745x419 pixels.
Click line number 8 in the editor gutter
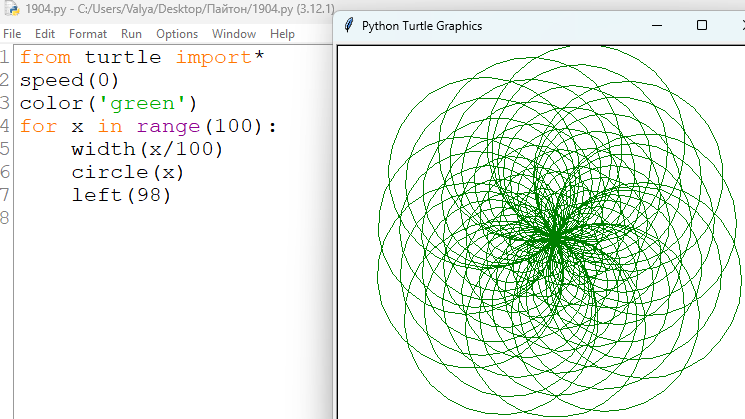tap(5, 218)
